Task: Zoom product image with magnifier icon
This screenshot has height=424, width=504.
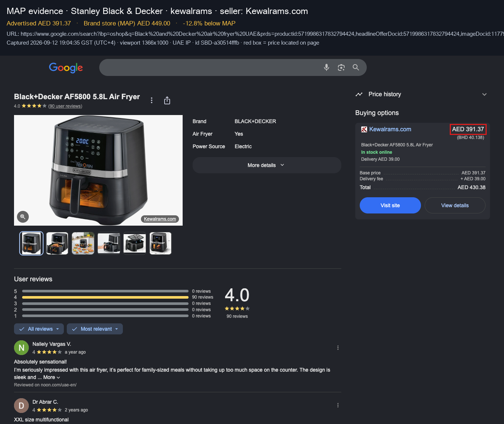Action: click(x=23, y=217)
